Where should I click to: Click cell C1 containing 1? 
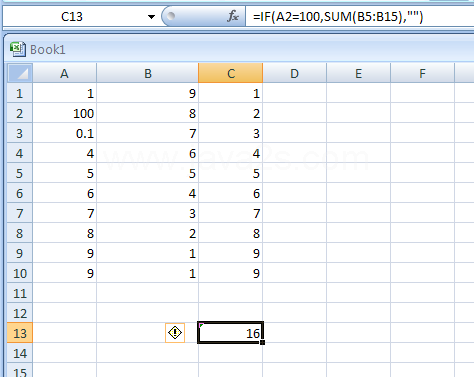pyautogui.click(x=231, y=93)
